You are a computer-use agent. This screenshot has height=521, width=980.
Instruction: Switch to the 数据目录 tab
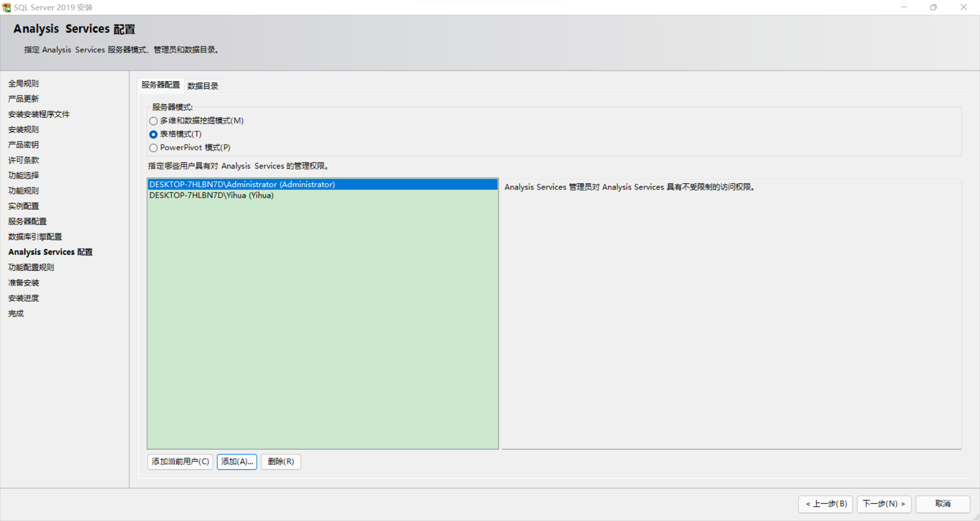click(x=203, y=86)
